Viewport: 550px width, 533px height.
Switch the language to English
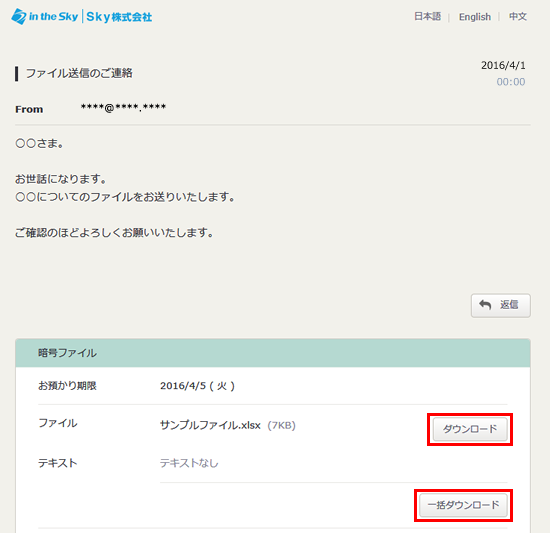[475, 17]
